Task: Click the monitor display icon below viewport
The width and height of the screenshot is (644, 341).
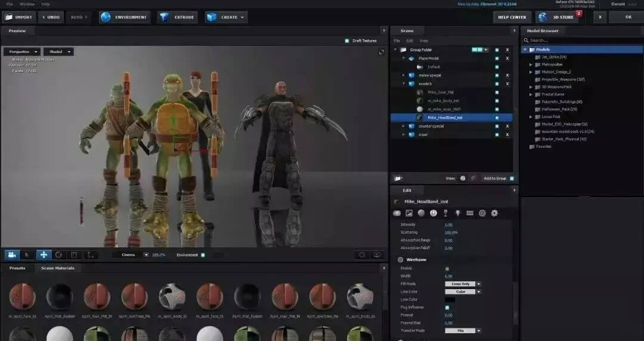Action: pyautogui.click(x=377, y=255)
